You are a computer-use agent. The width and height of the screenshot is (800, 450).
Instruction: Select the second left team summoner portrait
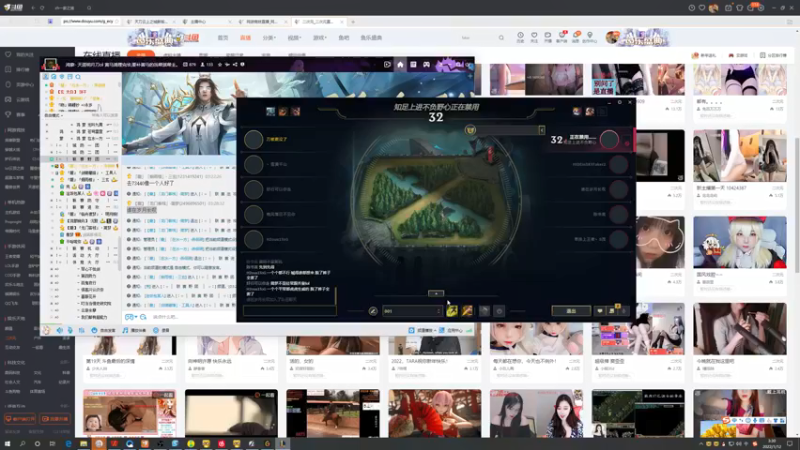coord(254,164)
